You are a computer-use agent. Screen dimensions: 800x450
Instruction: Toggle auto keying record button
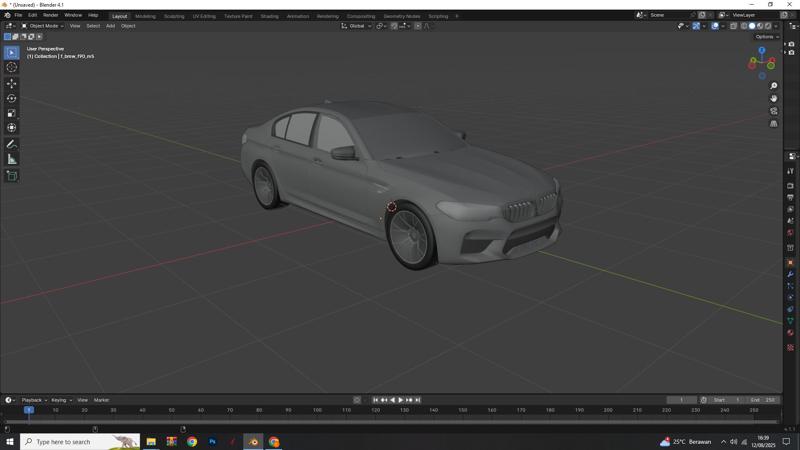(357, 400)
